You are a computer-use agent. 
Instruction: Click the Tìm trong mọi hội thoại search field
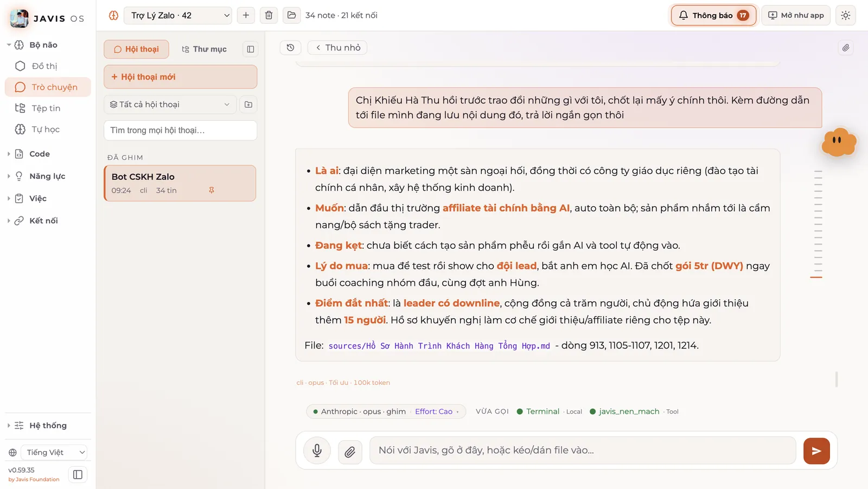coord(180,130)
